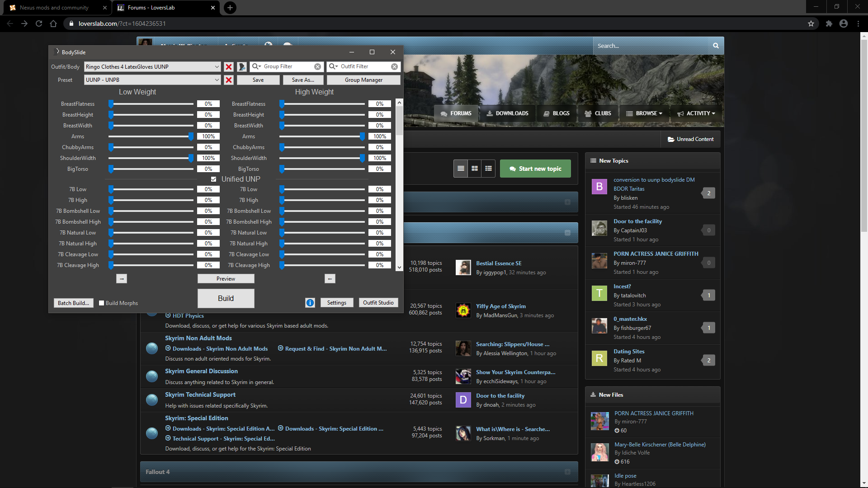Collapse the Fallout 4 category
Screen dimensions: 868x488
pyautogui.click(x=567, y=472)
